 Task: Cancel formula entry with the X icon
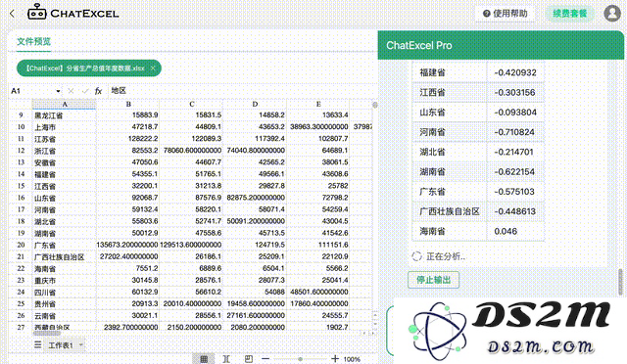pyautogui.click(x=71, y=91)
